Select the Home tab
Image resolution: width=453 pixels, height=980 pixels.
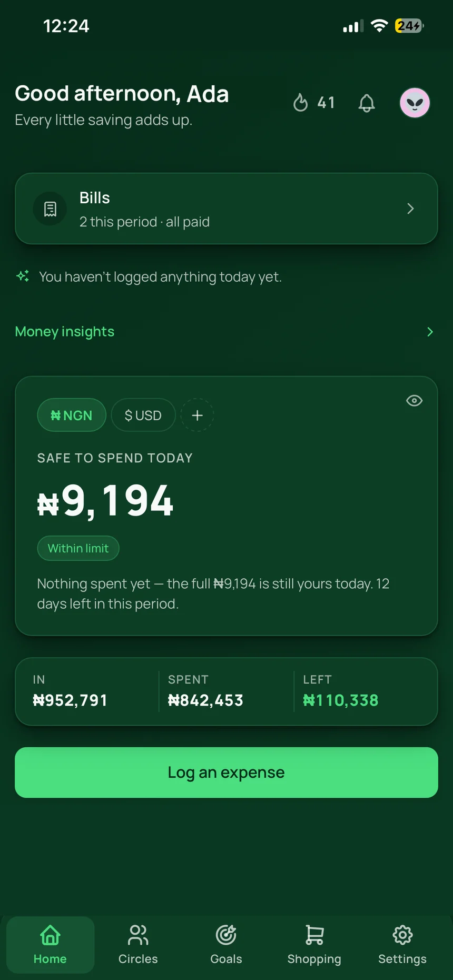pyautogui.click(x=51, y=945)
